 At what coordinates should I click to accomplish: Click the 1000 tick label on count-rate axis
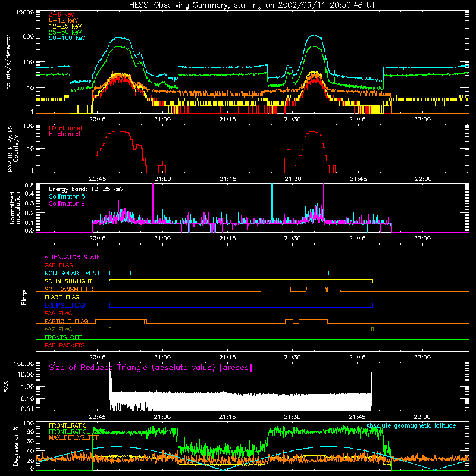(x=27, y=36)
